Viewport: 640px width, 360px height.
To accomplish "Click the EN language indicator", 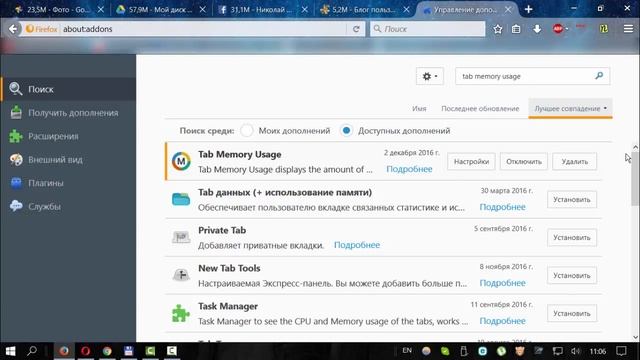I will [x=407, y=350].
